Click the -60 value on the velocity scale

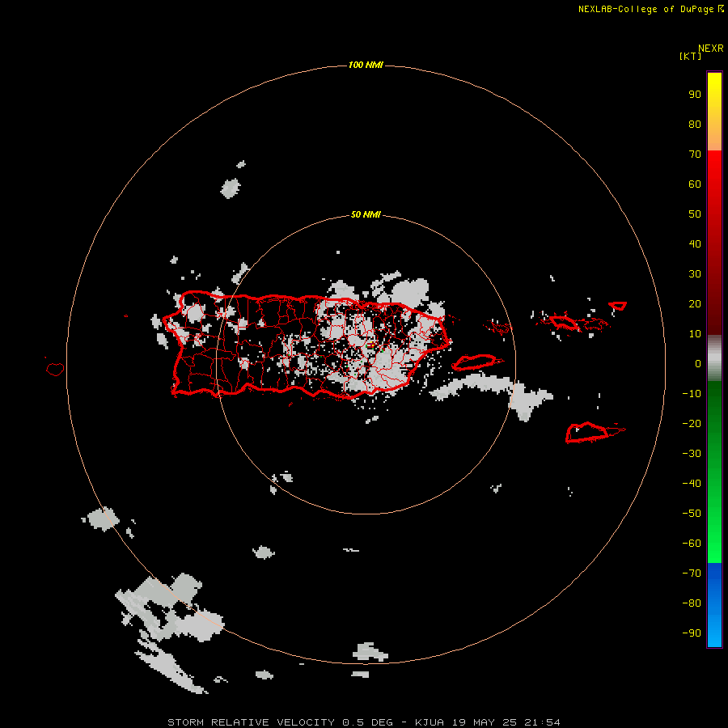[x=692, y=544]
